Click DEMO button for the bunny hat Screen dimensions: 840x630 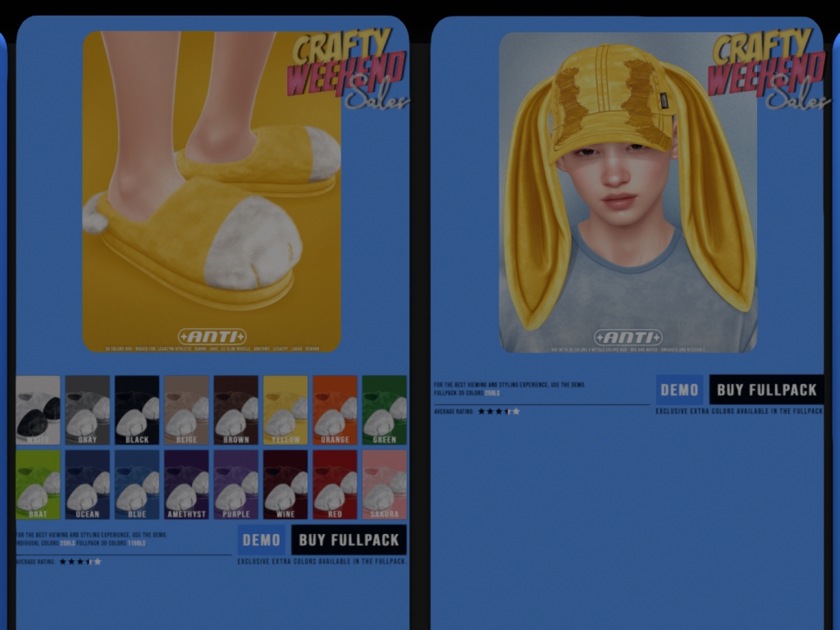point(679,390)
